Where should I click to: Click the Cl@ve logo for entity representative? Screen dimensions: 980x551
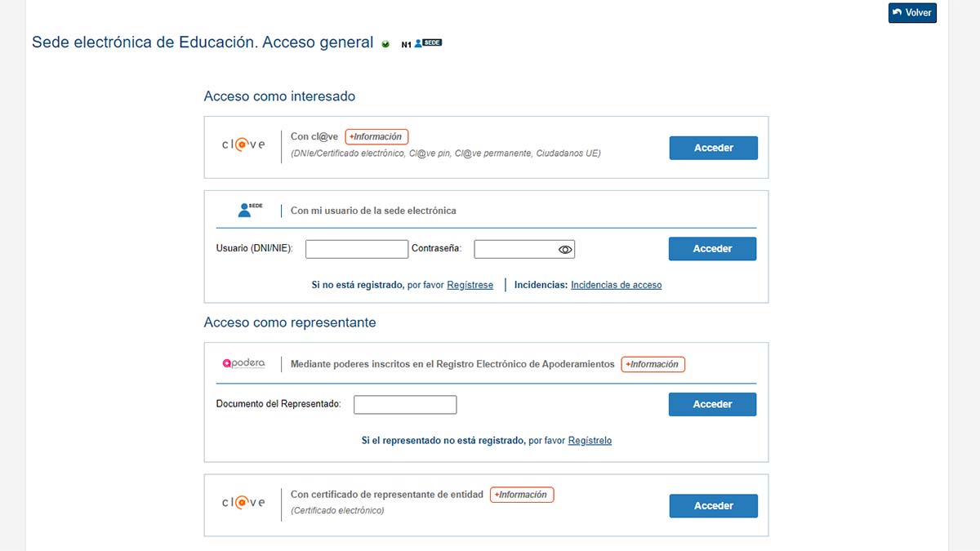pyautogui.click(x=243, y=502)
